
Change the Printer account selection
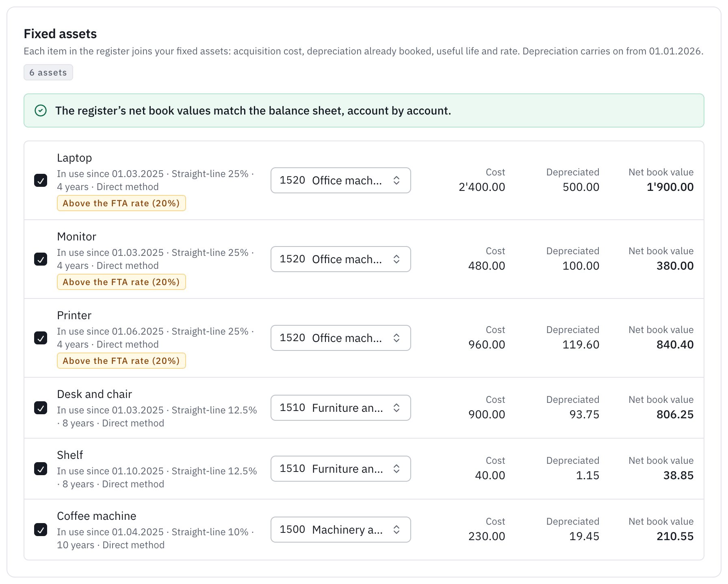click(340, 338)
